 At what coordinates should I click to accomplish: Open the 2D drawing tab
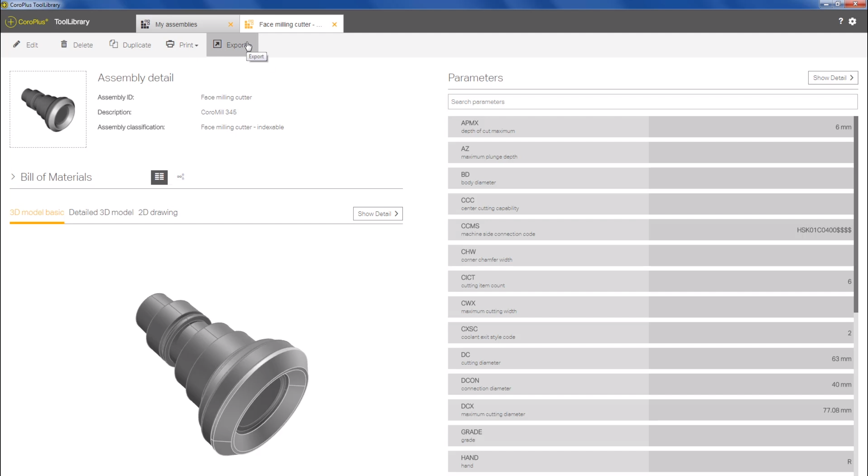click(158, 212)
